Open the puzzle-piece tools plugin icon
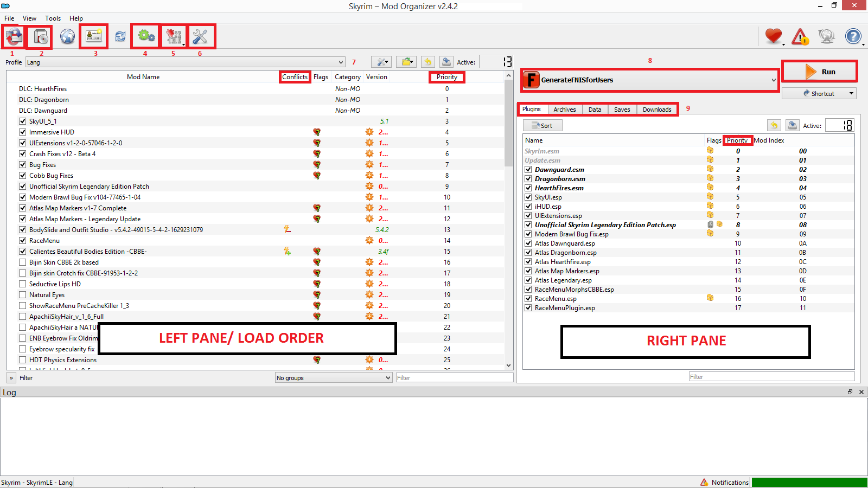 pyautogui.click(x=174, y=37)
